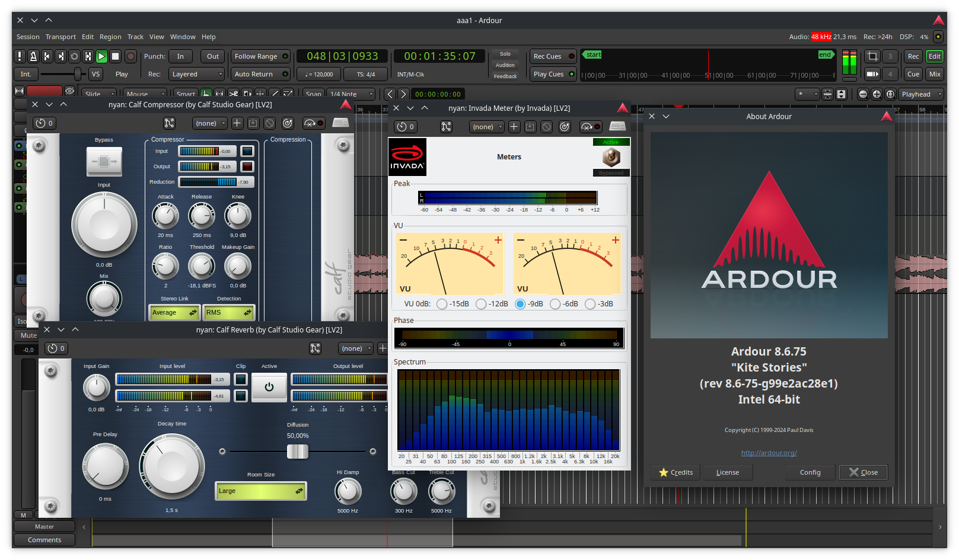Toggle Rec Cues button

(x=553, y=56)
